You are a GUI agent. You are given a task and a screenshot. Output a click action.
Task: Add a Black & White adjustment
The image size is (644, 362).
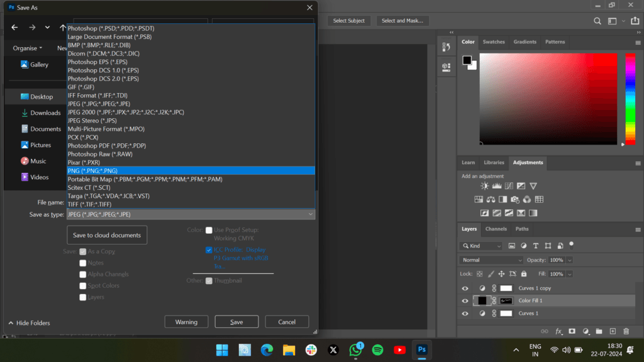coord(502,199)
